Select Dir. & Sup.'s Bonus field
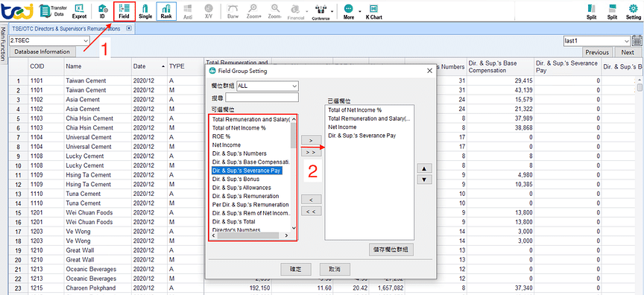This screenshot has height=295, width=644. click(x=235, y=179)
